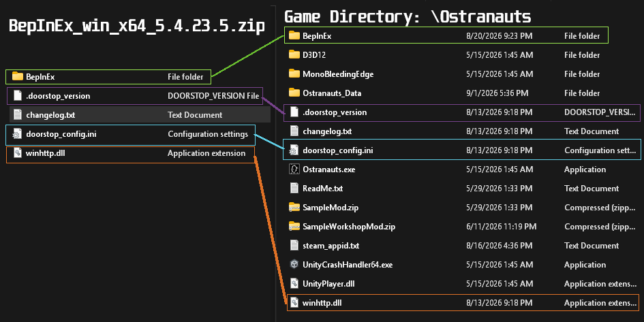Select the UnityCrashHandler64.exe file name
The height and width of the screenshot is (322, 644).
pos(348,265)
